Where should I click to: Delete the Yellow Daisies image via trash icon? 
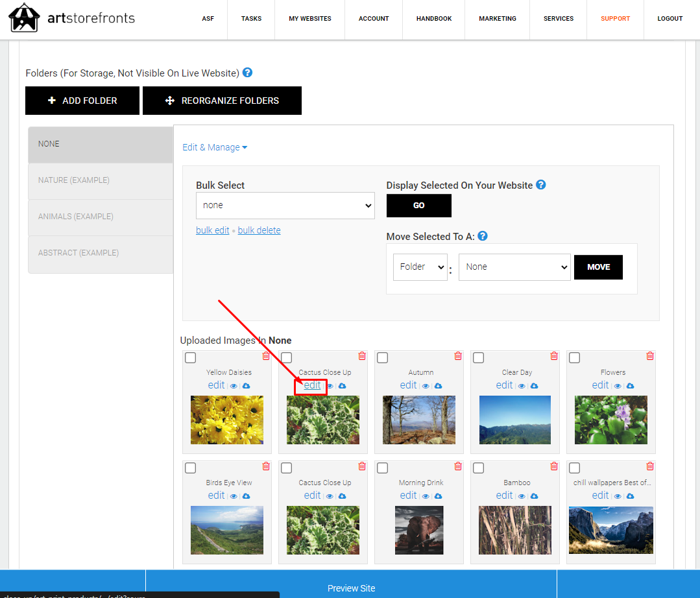266,355
